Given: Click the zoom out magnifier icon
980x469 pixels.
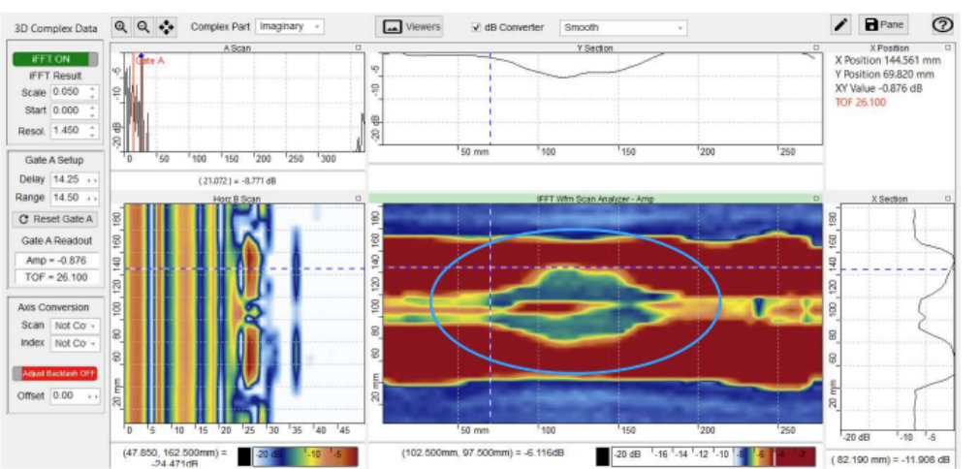Looking at the screenshot, I should tap(143, 27).
